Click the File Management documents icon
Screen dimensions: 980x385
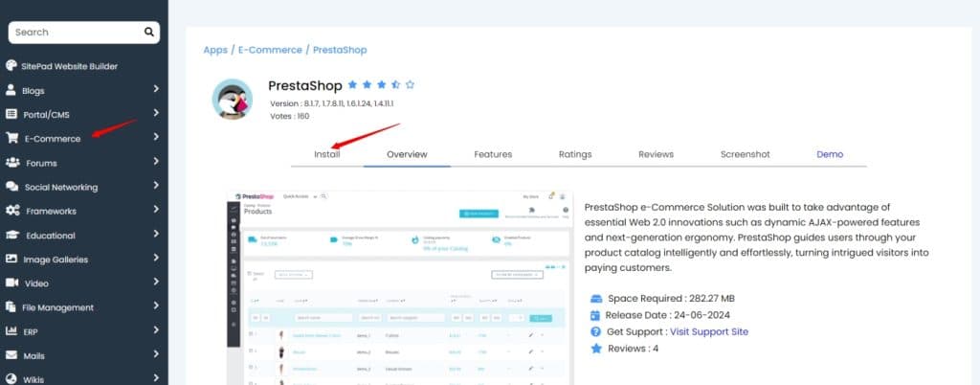11,306
